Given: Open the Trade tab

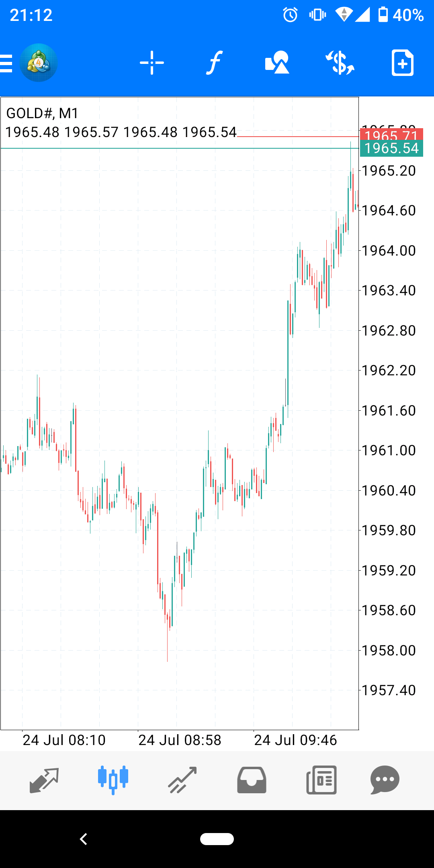Looking at the screenshot, I should click(182, 780).
